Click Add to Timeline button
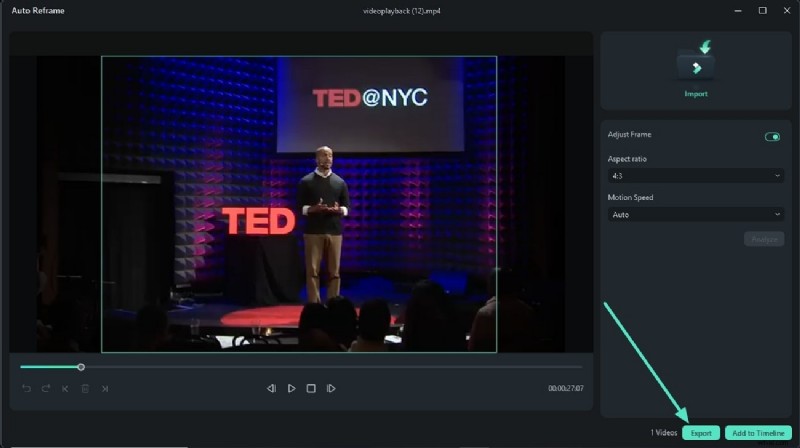This screenshot has height=448, width=800. point(757,433)
